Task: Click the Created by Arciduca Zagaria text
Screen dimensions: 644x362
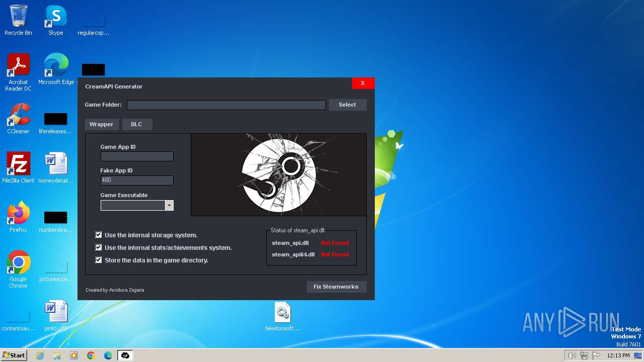Action: (x=115, y=290)
